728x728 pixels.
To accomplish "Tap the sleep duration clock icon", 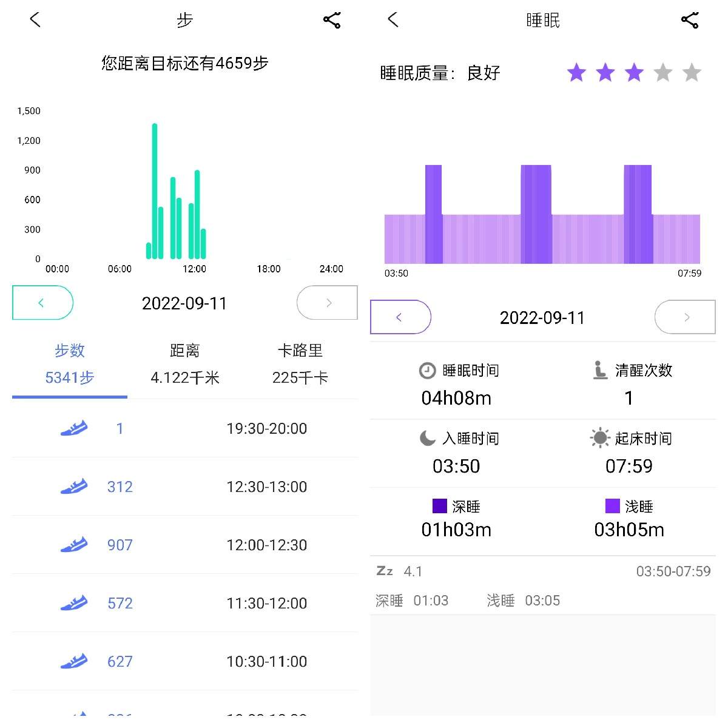I will 427,370.
